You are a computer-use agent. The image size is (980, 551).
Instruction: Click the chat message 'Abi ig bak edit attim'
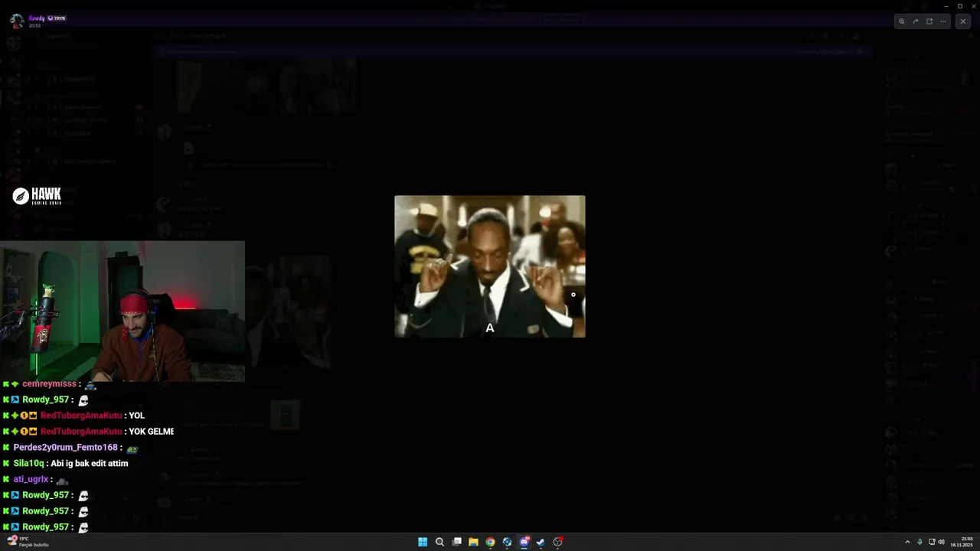point(90,464)
